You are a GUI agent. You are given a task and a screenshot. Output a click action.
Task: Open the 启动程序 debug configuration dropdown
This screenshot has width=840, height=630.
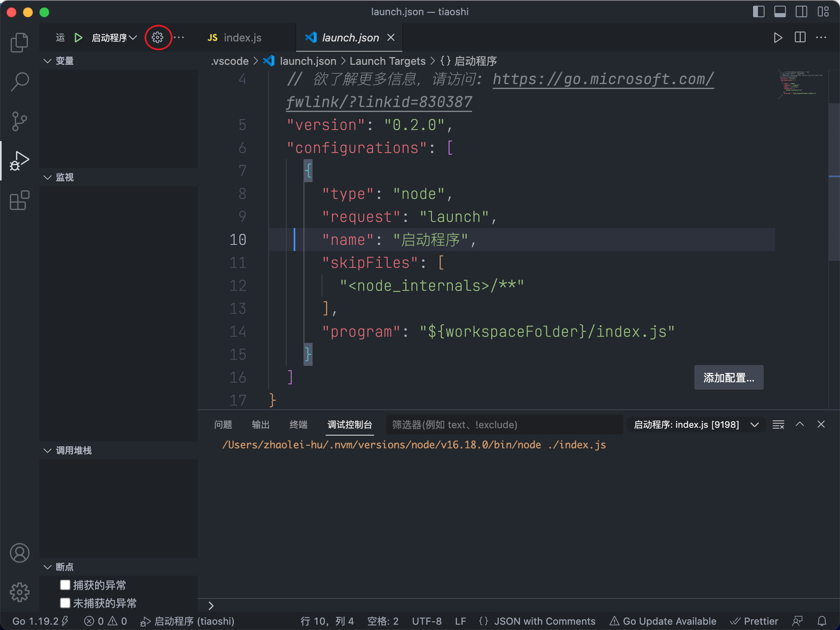coord(114,38)
